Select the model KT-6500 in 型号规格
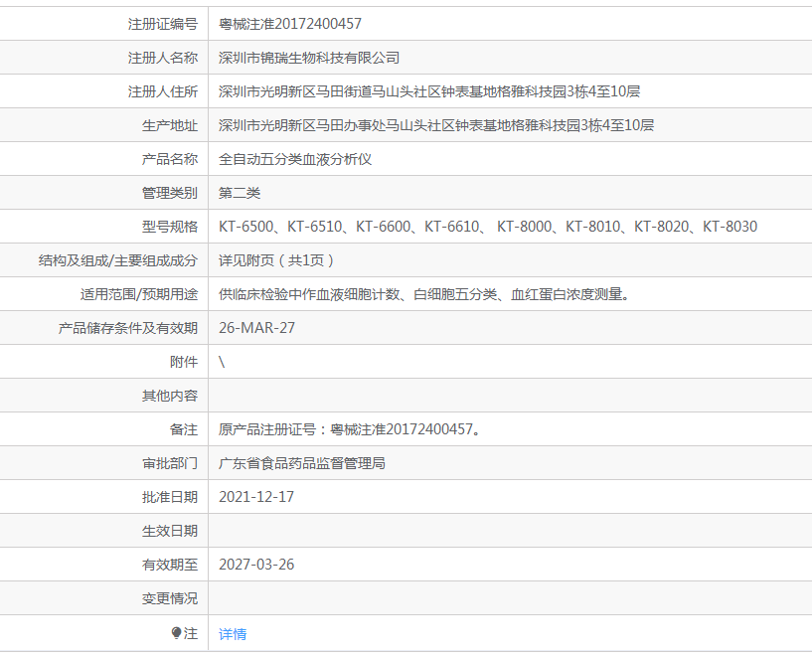The image size is (812, 657). pyautogui.click(x=243, y=226)
